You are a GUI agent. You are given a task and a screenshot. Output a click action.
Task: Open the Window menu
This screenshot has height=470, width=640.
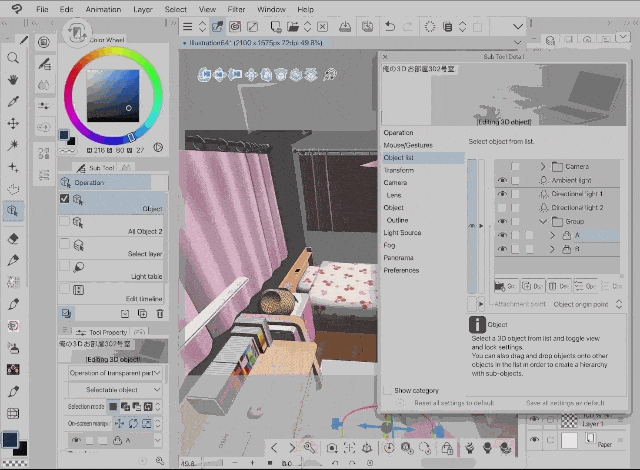271,9
